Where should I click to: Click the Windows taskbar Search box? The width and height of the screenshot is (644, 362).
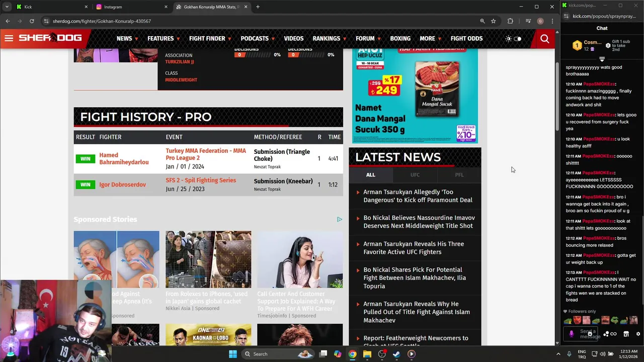click(277, 354)
